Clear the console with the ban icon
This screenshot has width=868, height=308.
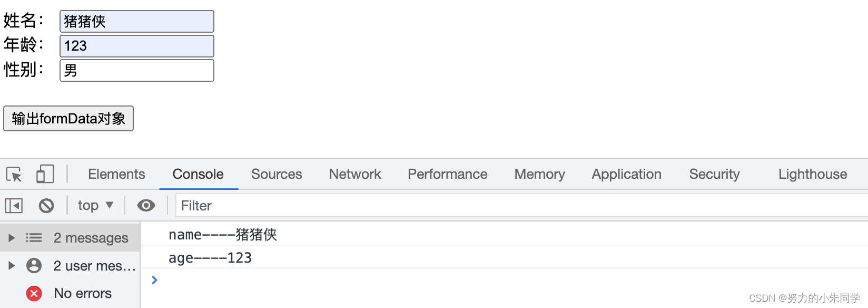(x=46, y=205)
